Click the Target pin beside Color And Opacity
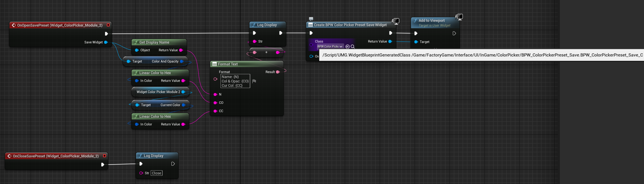 point(128,61)
